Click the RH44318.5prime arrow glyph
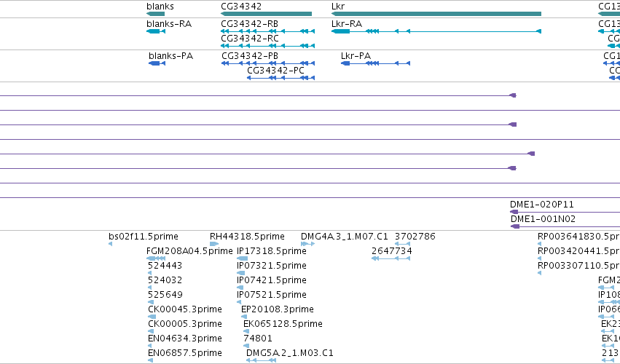Viewport: 620px width, 364px height. click(x=214, y=244)
